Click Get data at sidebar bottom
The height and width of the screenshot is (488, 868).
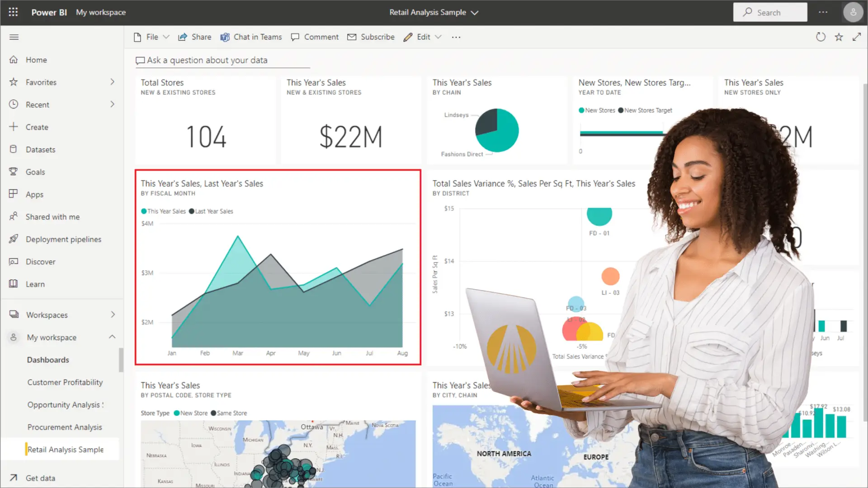coord(40,478)
